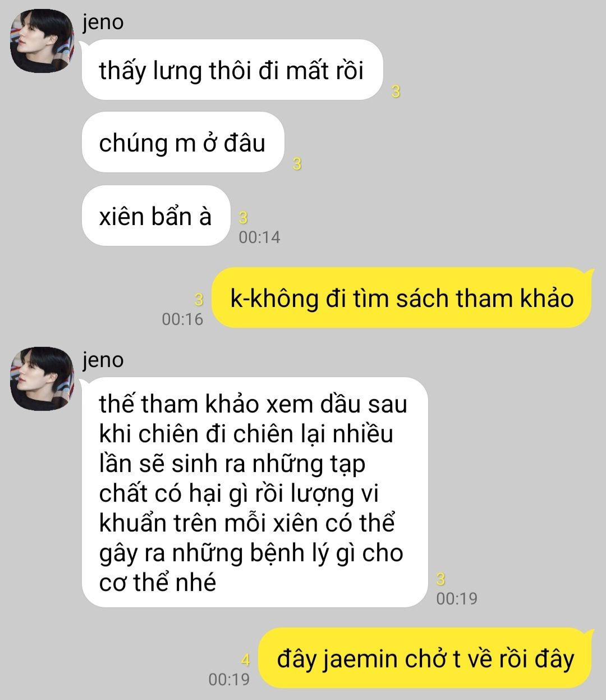The height and width of the screenshot is (700, 606).
Task: Select message 'xiên bẩn à'
Action: (156, 216)
